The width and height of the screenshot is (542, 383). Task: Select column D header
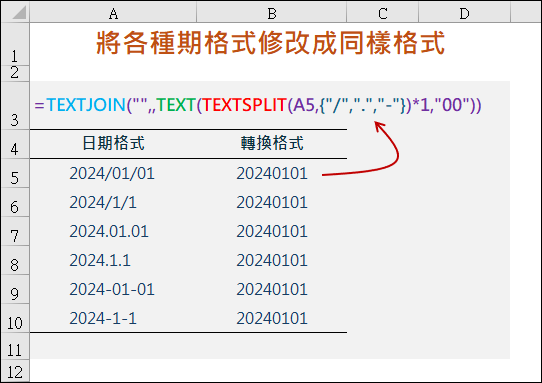[x=464, y=13]
